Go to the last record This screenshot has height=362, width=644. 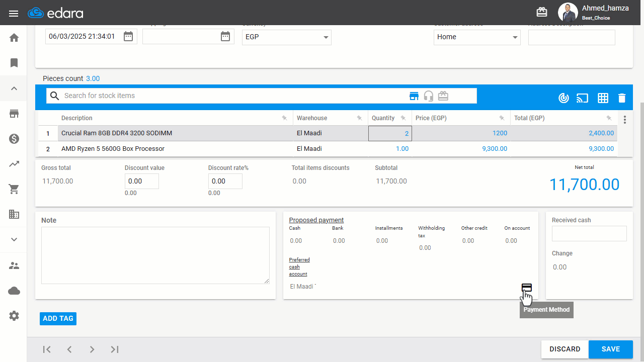click(115, 349)
